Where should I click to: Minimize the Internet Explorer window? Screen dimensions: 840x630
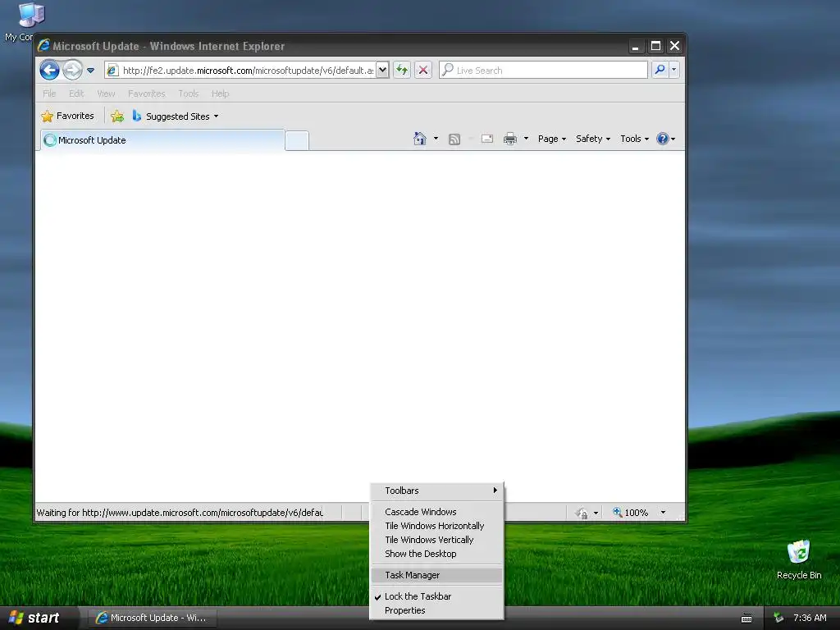[x=636, y=47]
